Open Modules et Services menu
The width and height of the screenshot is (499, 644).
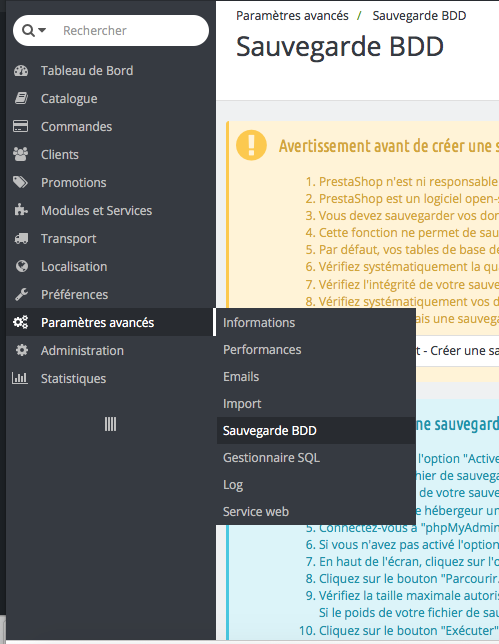(x=97, y=210)
